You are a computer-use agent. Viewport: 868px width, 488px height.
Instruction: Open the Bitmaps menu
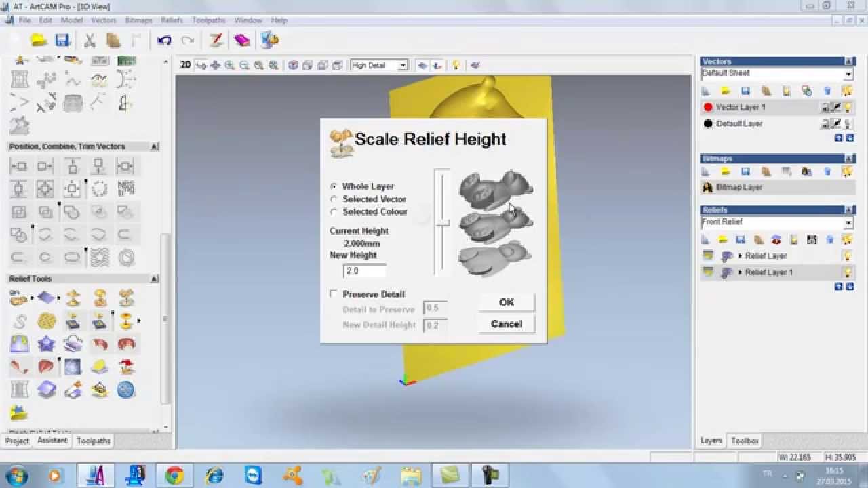139,20
